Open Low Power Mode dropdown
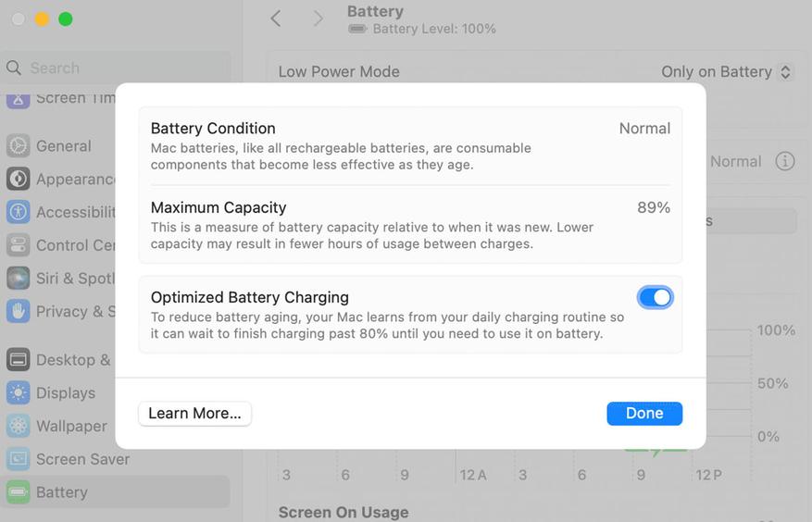 (x=727, y=72)
